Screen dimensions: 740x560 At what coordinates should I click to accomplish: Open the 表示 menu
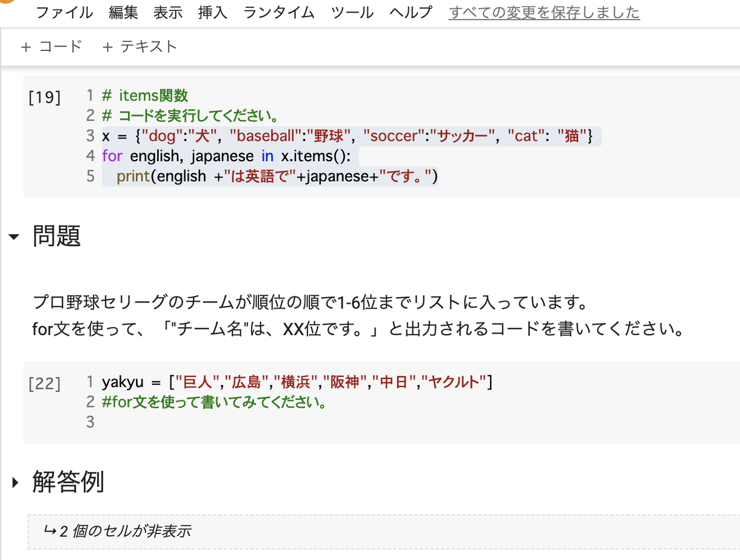(x=168, y=12)
